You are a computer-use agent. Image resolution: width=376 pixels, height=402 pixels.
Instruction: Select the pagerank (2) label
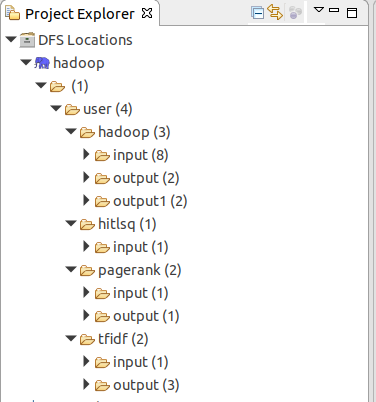(x=140, y=270)
